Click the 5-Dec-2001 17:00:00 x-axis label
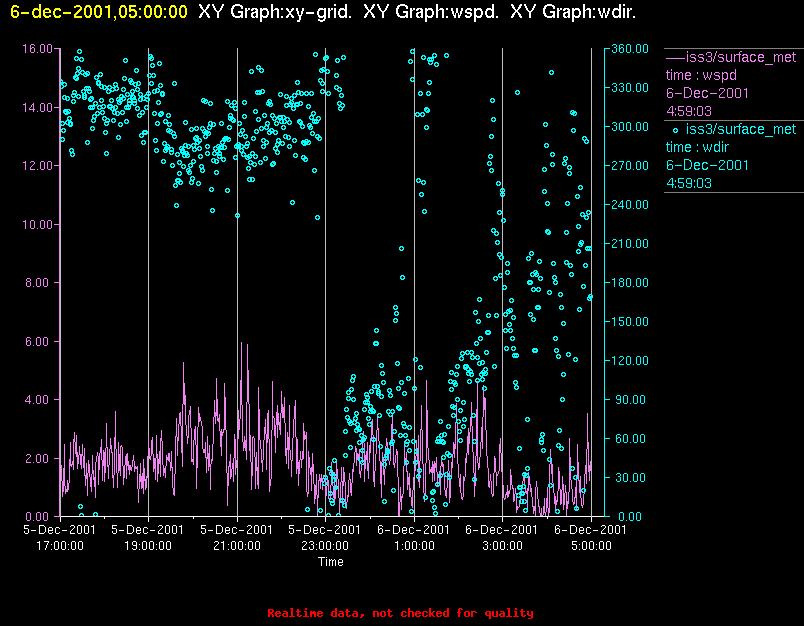Image resolution: width=804 pixels, height=626 pixels. click(60, 537)
